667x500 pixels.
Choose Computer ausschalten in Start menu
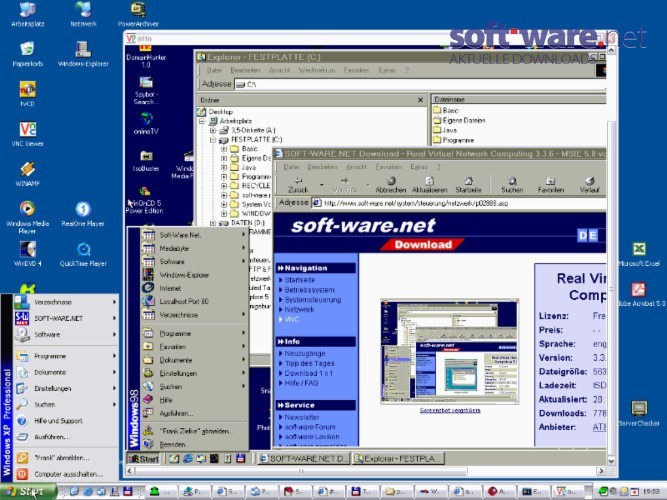[66, 474]
